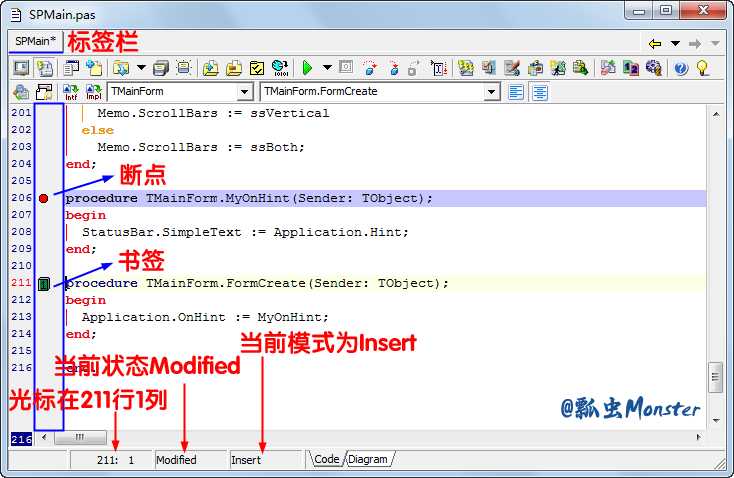This screenshot has width=734, height=478.
Task: Click the yellow numbered list wizard icon
Action: pyautogui.click(x=466, y=68)
